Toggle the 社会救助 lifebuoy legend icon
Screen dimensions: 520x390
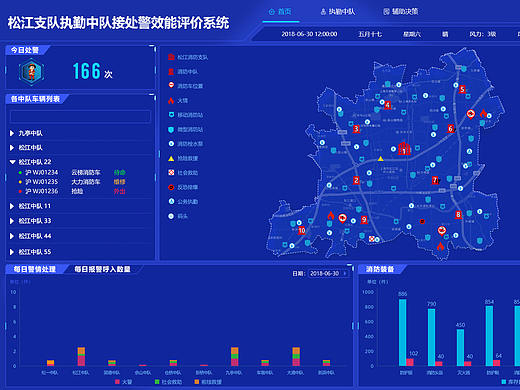click(171, 173)
